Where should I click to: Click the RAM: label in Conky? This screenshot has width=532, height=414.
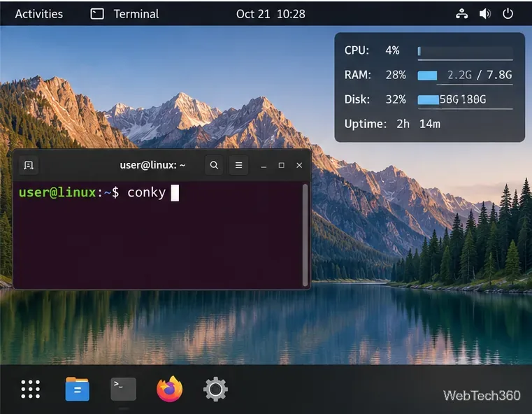[x=358, y=75]
